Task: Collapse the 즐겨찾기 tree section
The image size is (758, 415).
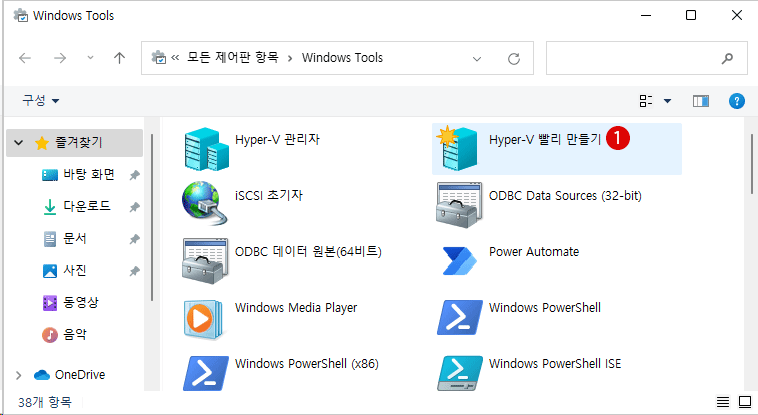Action: coord(18,143)
